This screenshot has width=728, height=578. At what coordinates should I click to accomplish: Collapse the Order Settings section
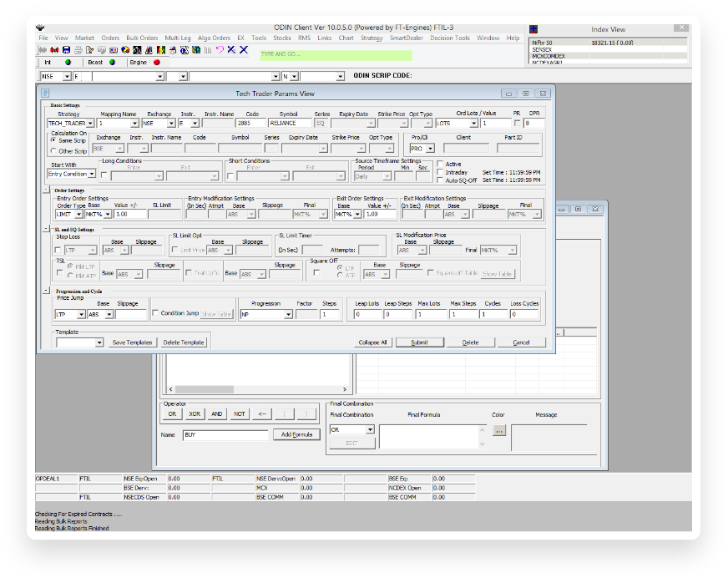[x=47, y=190]
